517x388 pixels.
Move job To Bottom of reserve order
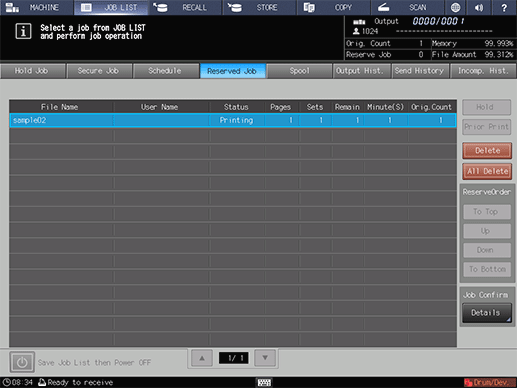pyautogui.click(x=486, y=269)
